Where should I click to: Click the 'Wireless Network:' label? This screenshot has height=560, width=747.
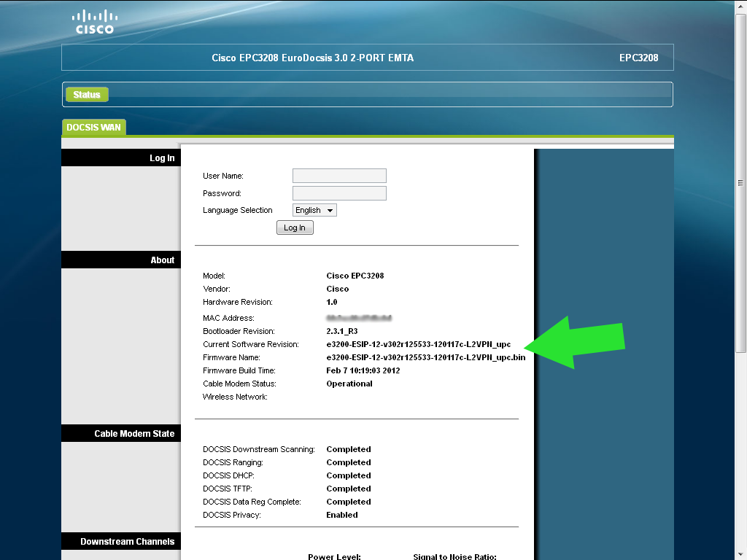[235, 397]
